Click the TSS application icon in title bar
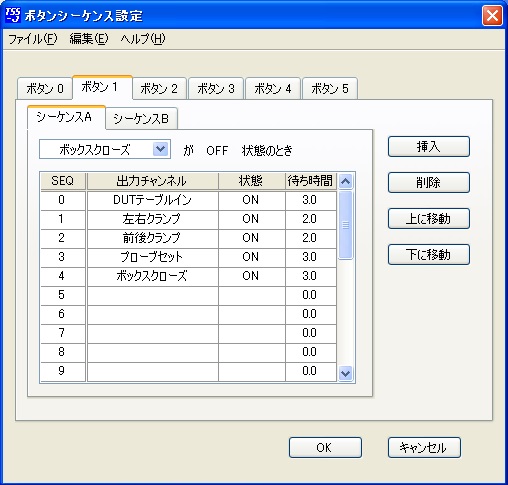Image resolution: width=508 pixels, height=485 pixels. point(13,15)
